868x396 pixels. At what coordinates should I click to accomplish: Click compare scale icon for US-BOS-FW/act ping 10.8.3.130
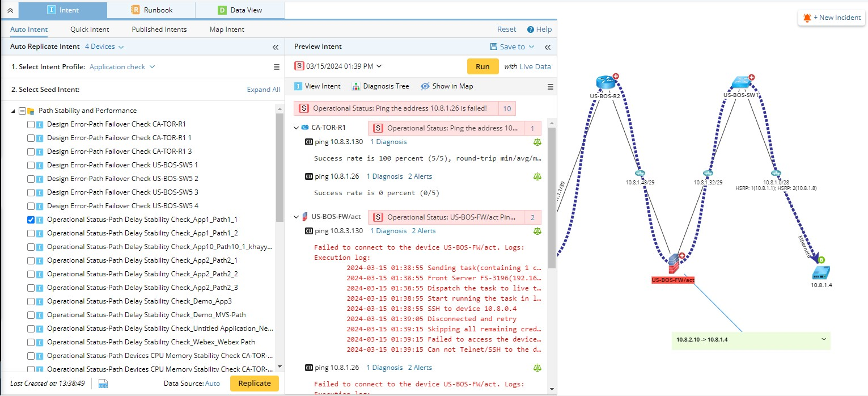tap(537, 231)
